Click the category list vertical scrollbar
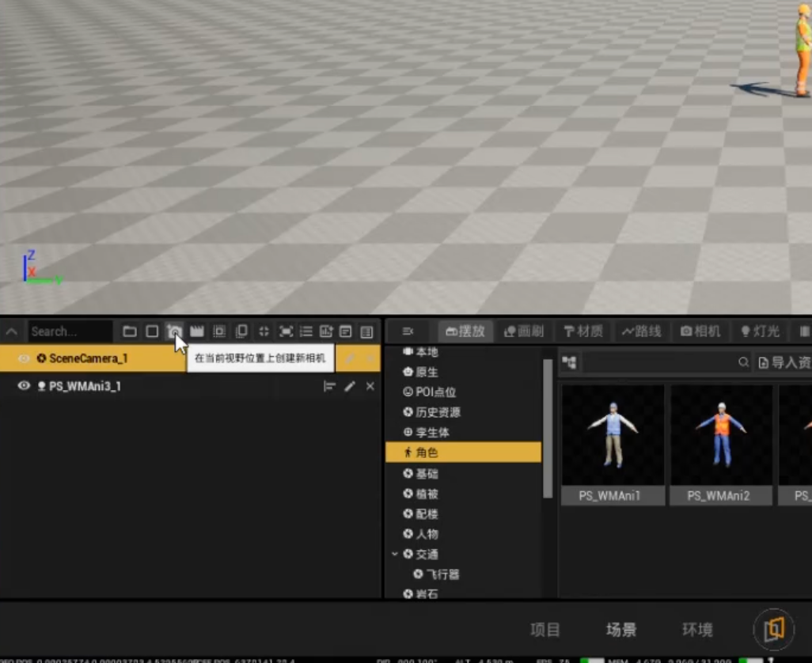Image resolution: width=812 pixels, height=663 pixels. pos(548,429)
